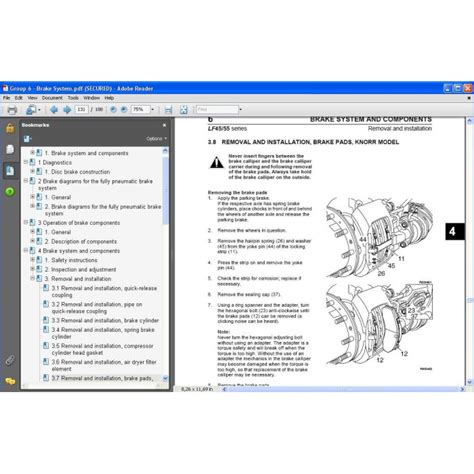Click the zoom out minus icon
Screen dimensions: 474x474
click(x=113, y=109)
